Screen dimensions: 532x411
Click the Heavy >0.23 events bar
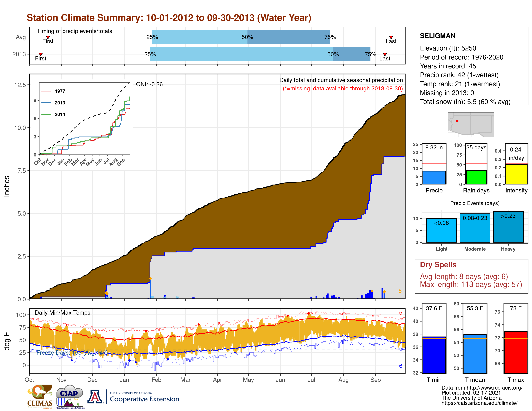508,227
